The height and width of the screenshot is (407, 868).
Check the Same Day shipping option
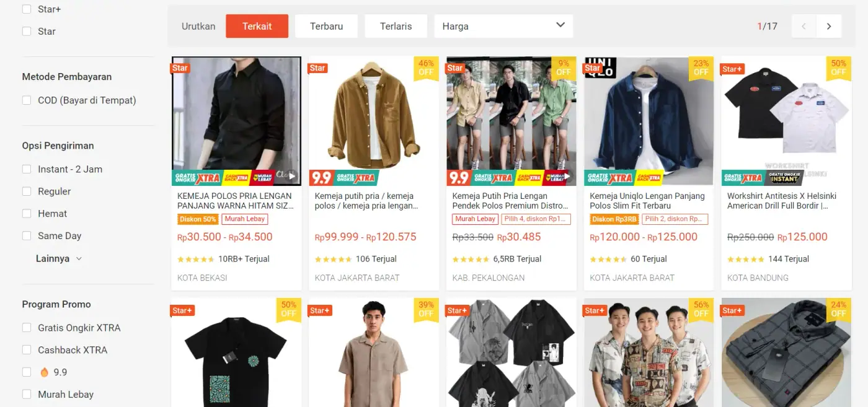(27, 236)
